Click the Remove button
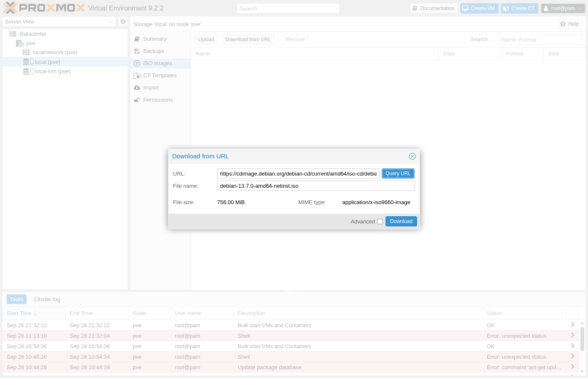 295,39
